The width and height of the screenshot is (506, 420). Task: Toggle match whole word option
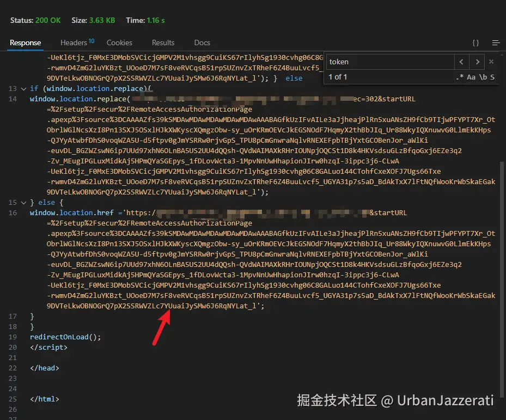click(x=483, y=77)
